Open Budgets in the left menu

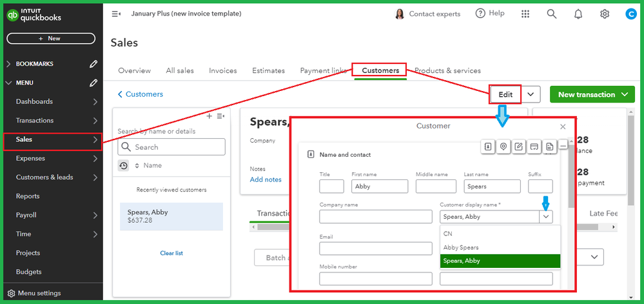(x=29, y=272)
